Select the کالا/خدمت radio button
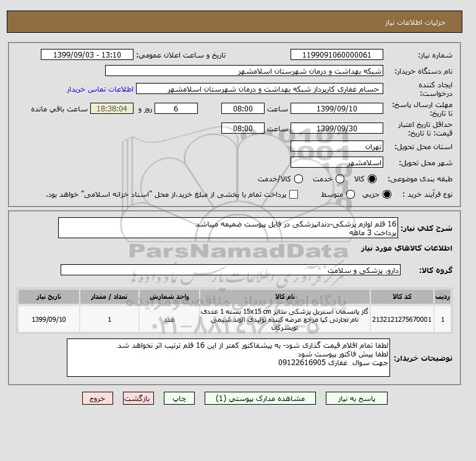476x461 pixels. pyautogui.click(x=299, y=179)
